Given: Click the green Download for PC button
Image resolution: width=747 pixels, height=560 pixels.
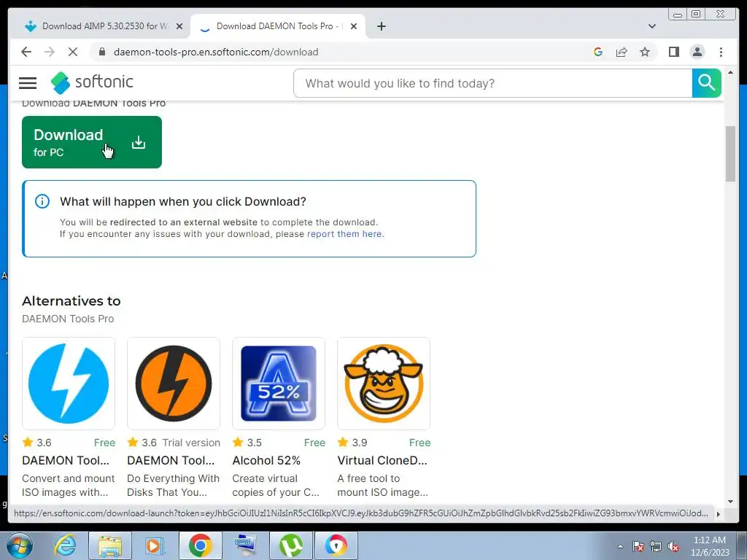Looking at the screenshot, I should coord(92,142).
